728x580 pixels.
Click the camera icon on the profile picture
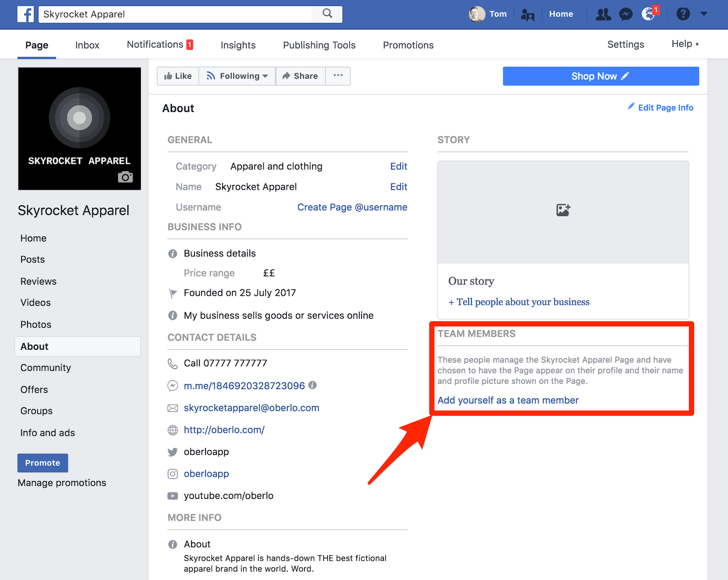pyautogui.click(x=125, y=177)
